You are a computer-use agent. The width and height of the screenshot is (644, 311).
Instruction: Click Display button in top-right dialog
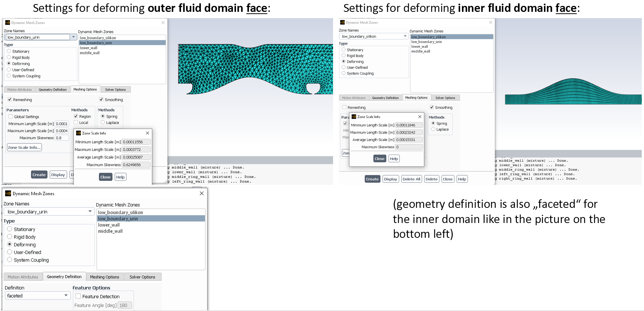click(390, 179)
